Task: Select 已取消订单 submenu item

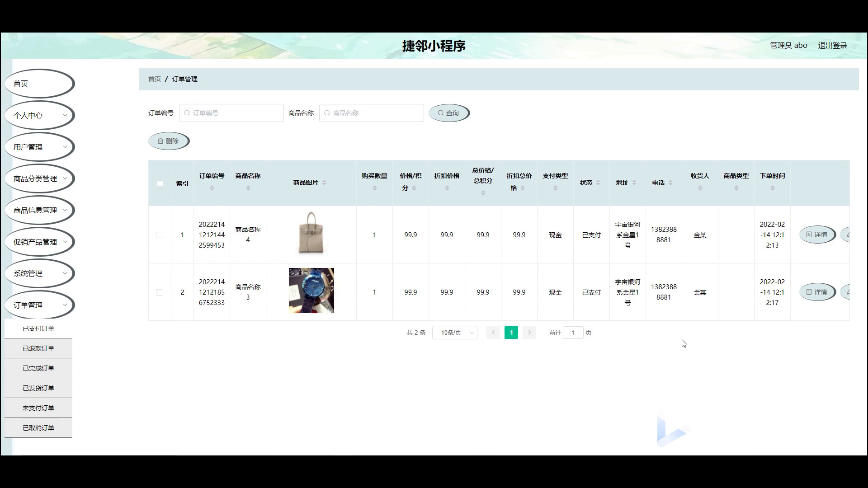Action: 38,428
